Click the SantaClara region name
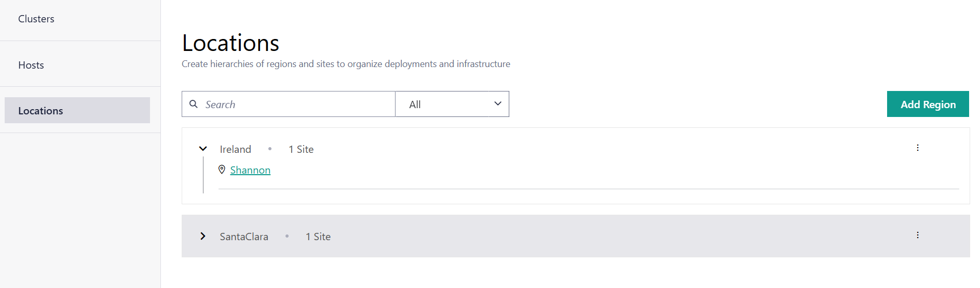Viewport: 980px width, 288px height. [x=244, y=237]
